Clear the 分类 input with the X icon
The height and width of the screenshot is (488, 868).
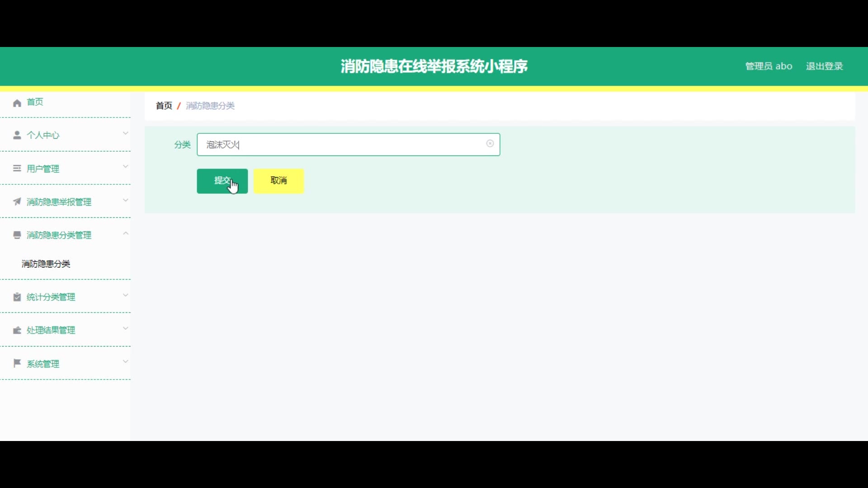pos(490,144)
